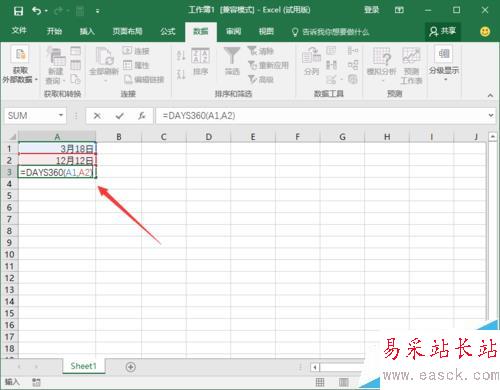
Task: Click the smiley feedback icon
Action: 485,31
